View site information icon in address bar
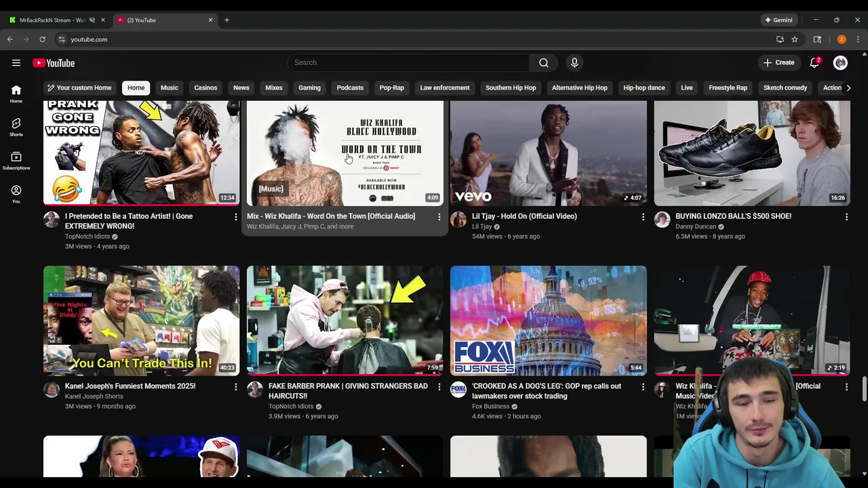868x488 pixels. pyautogui.click(x=62, y=39)
